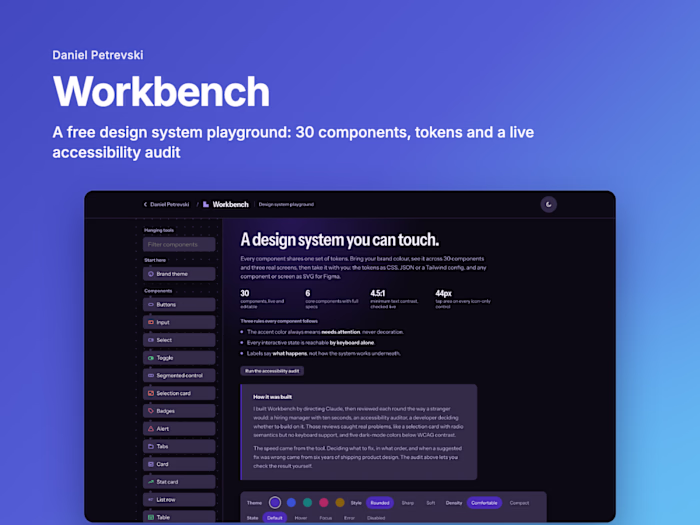The image size is (700, 525).
Task: Open the Alert triangle icon
Action: (x=151, y=429)
